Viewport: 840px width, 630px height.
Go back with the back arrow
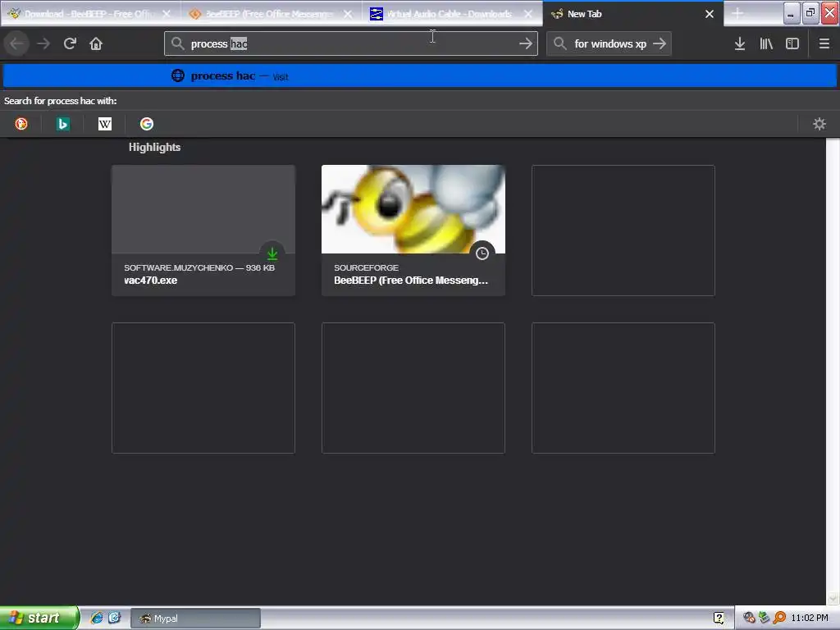click(x=17, y=43)
